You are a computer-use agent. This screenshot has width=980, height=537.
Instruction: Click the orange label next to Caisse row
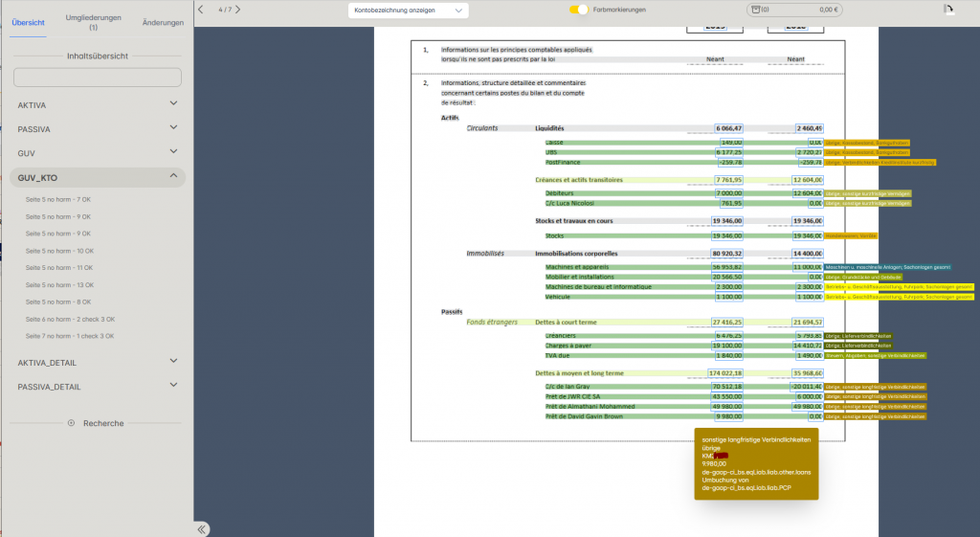(866, 143)
